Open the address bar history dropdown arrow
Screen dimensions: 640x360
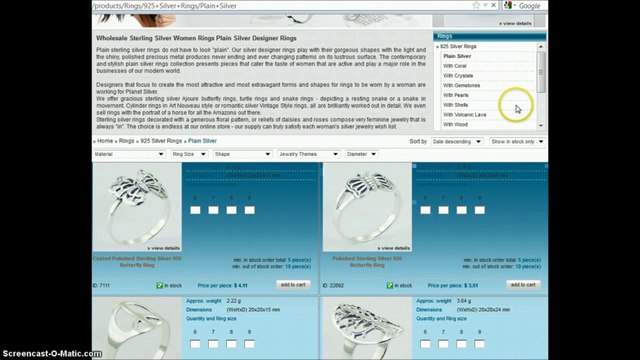[x=485, y=5]
